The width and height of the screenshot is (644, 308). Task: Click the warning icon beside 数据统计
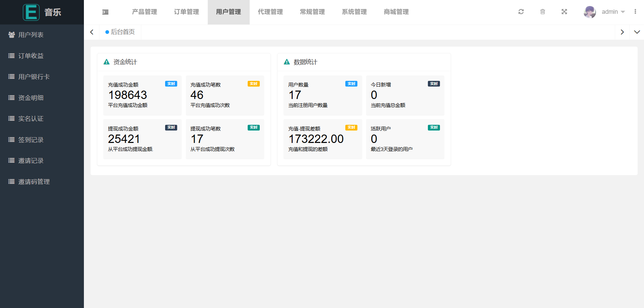(x=287, y=62)
